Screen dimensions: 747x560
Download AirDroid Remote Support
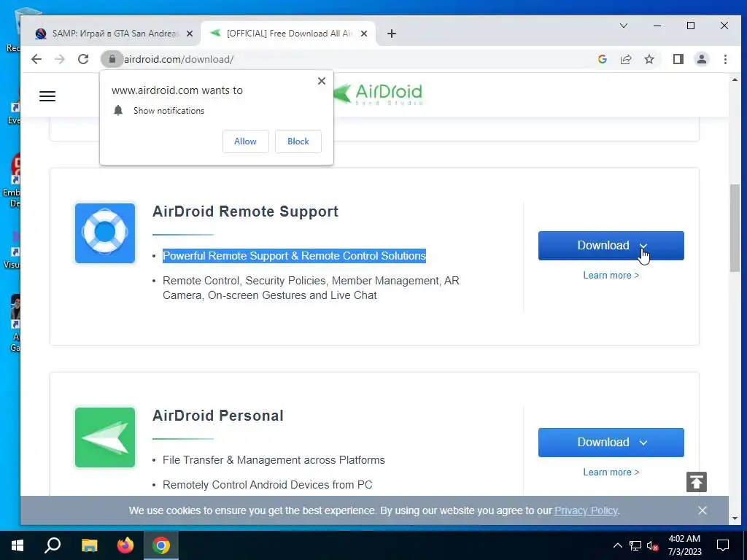[611, 246]
